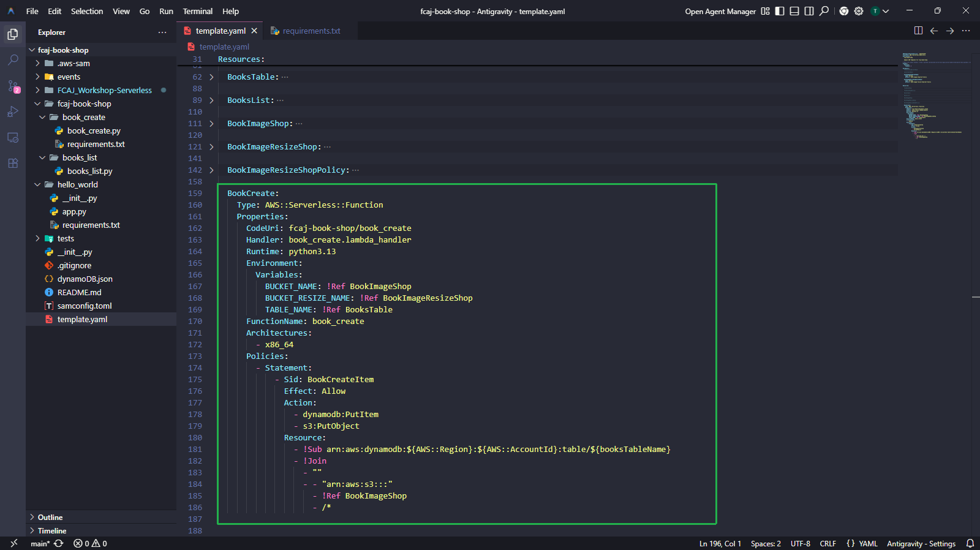
Task: Open Explorer panel more actions menu
Action: [x=162, y=32]
